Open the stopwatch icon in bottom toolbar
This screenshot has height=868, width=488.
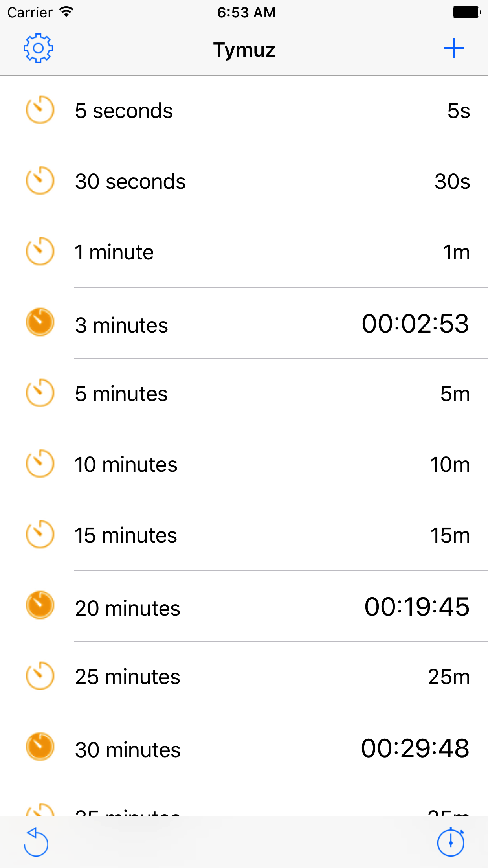click(451, 842)
